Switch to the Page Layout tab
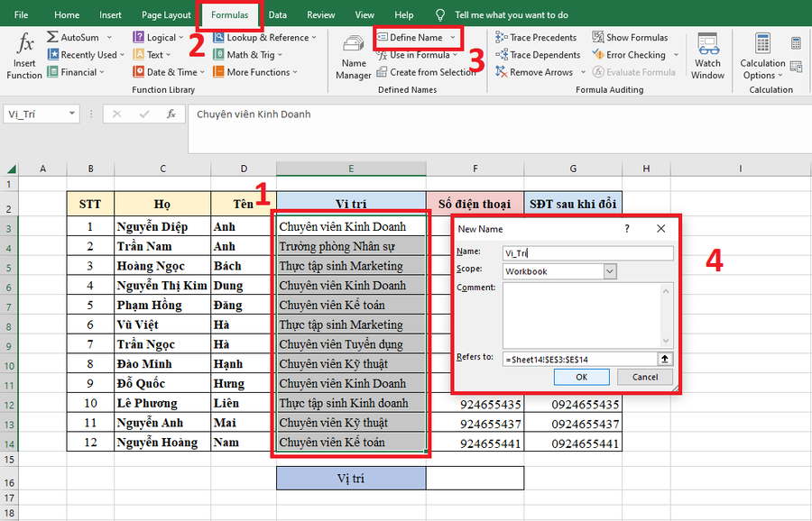Screen dimensions: 812x521 click(166, 14)
